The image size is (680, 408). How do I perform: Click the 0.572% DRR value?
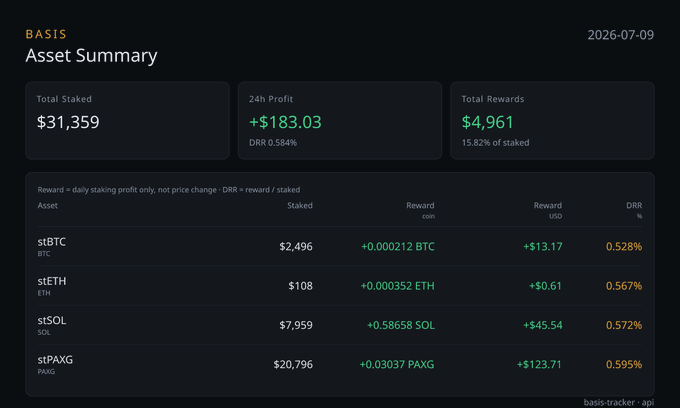pos(624,326)
